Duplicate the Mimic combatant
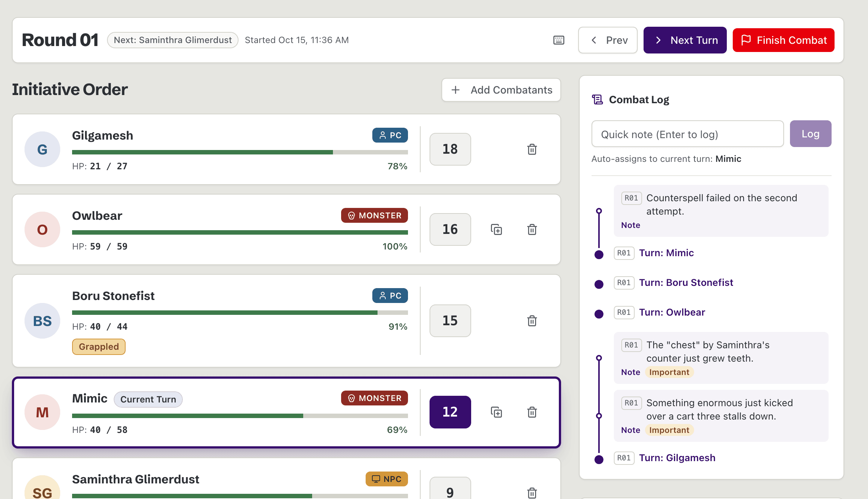868x499 pixels. [x=496, y=412]
